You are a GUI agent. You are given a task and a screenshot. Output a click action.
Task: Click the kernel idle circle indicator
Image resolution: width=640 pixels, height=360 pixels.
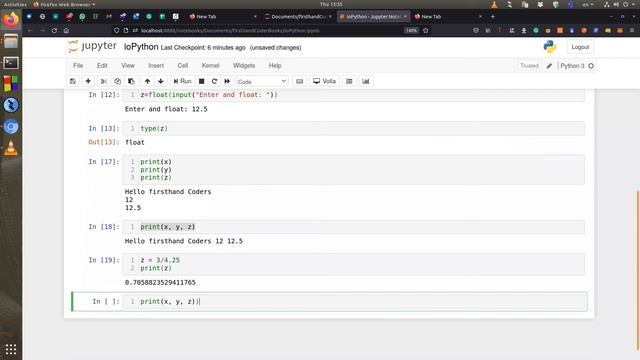[591, 66]
